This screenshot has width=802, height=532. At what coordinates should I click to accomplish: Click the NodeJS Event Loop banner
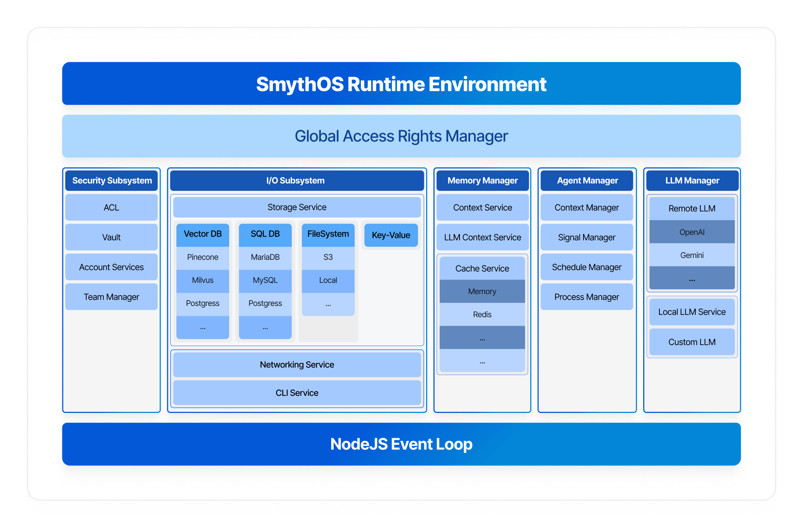point(401,444)
